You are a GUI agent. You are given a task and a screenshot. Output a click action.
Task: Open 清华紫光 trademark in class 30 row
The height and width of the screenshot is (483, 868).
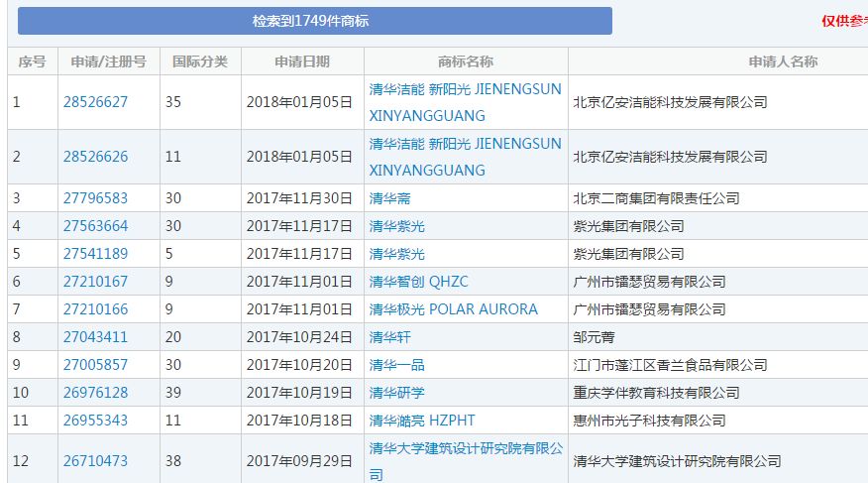click(396, 225)
